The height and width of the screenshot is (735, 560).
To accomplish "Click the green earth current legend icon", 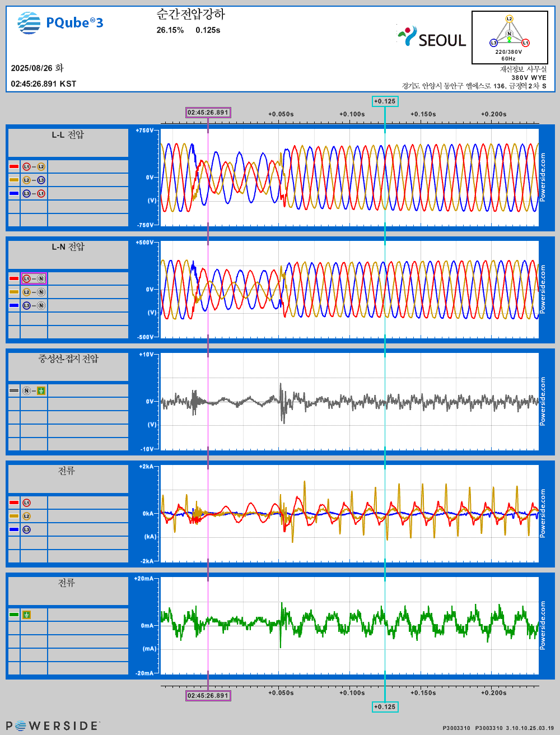I will 26,615.
